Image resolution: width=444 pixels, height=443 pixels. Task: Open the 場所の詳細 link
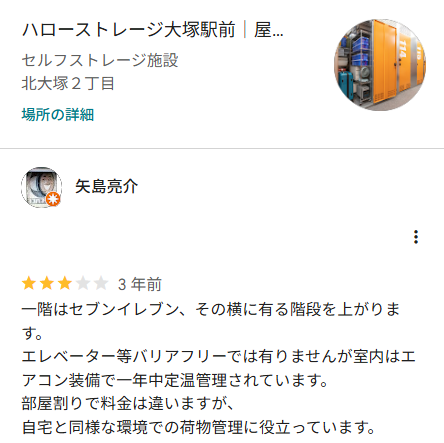pos(58,115)
